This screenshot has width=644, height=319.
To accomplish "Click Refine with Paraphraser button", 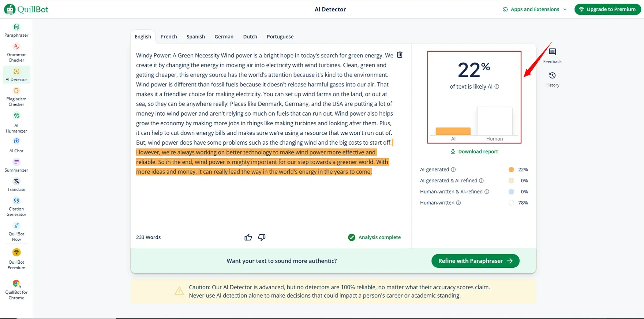I will pyautogui.click(x=475, y=261).
